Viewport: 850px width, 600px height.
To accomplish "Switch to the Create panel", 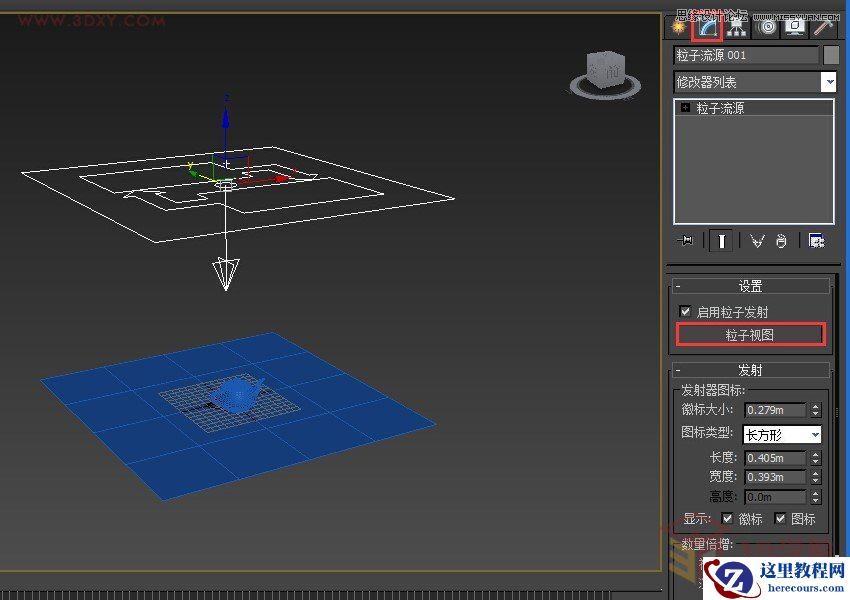I will [683, 28].
